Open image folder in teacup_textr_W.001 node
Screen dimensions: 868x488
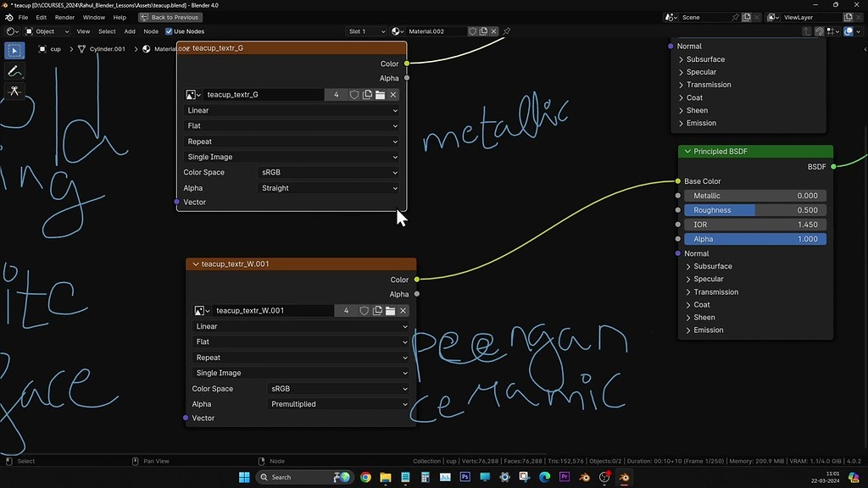click(x=390, y=310)
